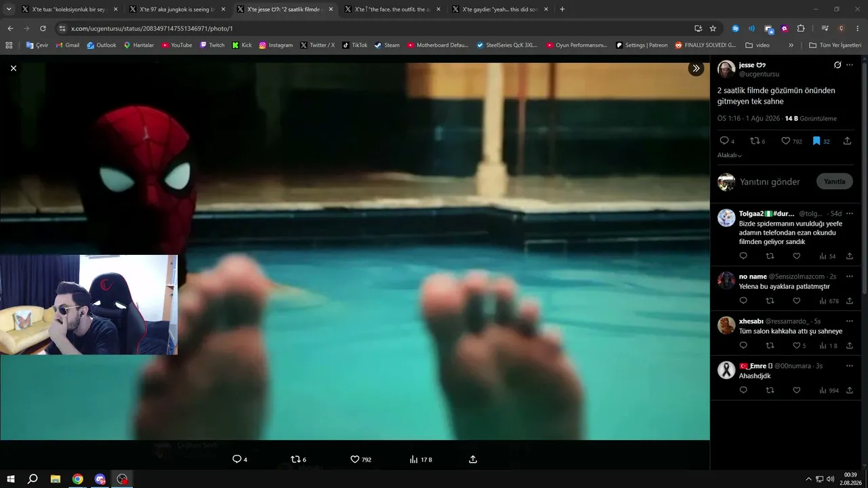868x488 pixels.
Task: Repost from the sidebar post stats row
Action: 754,141
